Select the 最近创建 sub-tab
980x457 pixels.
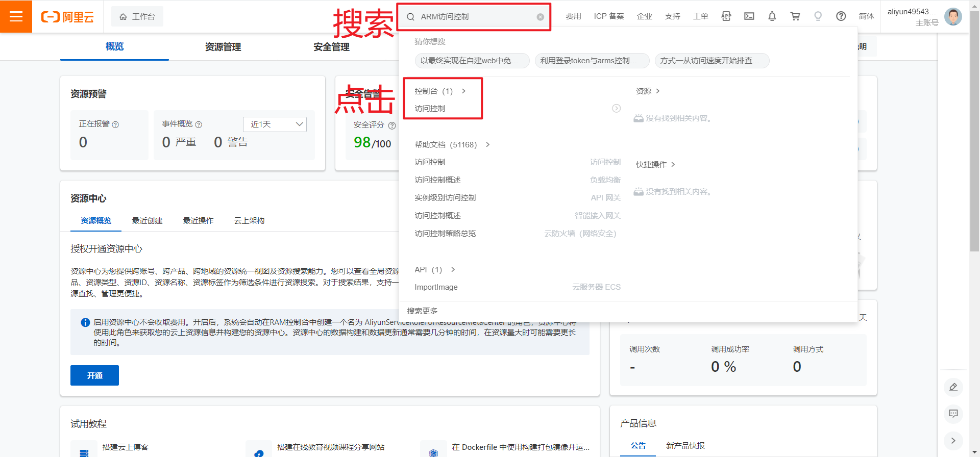coord(147,221)
